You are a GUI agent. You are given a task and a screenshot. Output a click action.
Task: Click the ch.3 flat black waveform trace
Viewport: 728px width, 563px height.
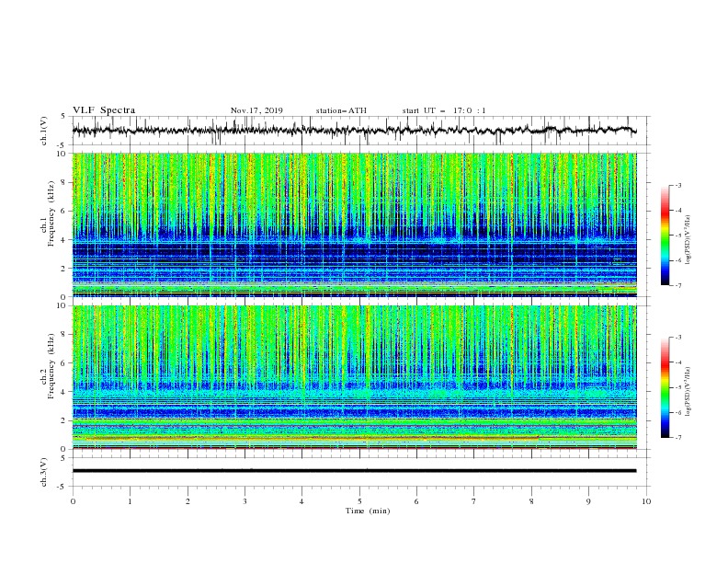(354, 471)
